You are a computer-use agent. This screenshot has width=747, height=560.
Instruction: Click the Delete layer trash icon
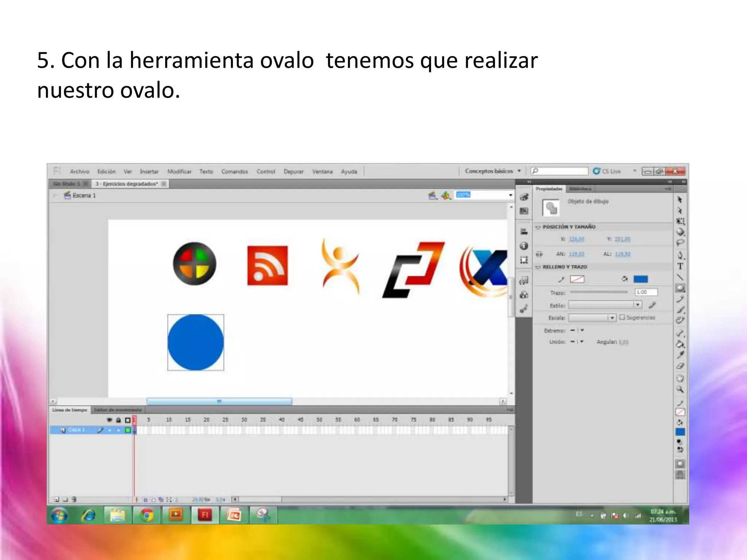click(74, 499)
